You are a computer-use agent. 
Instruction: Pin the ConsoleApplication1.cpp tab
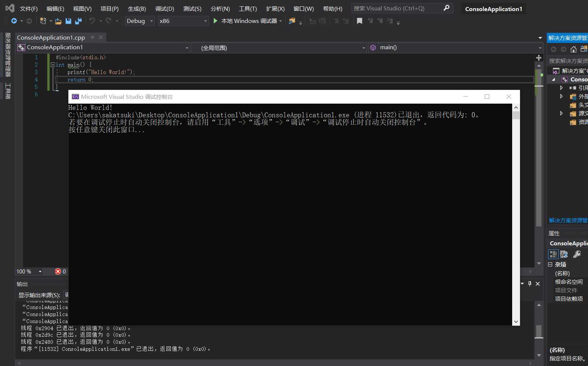pyautogui.click(x=92, y=37)
